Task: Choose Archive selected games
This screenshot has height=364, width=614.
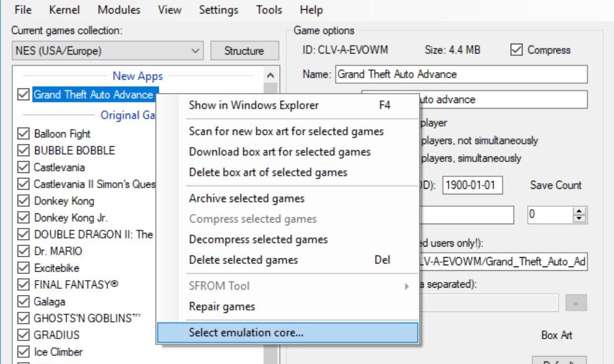Action: [x=288, y=198]
